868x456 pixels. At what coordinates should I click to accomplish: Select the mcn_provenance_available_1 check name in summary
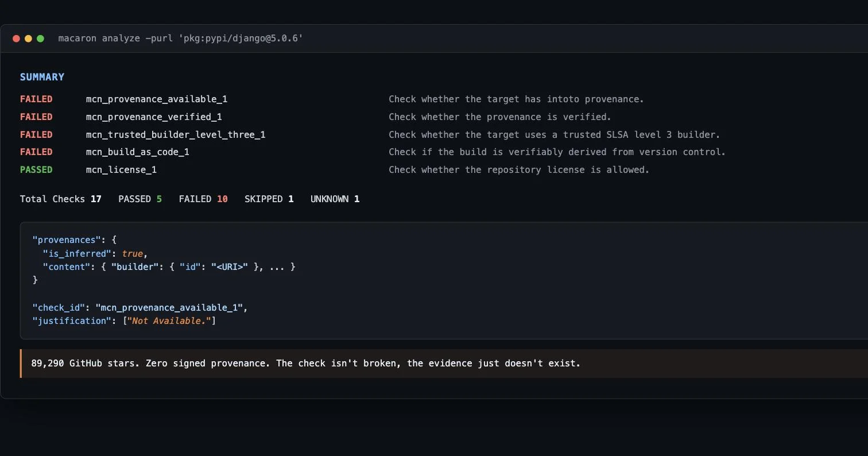click(x=157, y=99)
